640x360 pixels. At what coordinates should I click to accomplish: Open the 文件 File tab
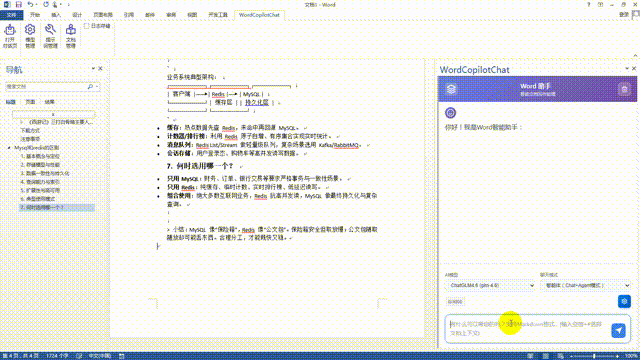(11, 15)
